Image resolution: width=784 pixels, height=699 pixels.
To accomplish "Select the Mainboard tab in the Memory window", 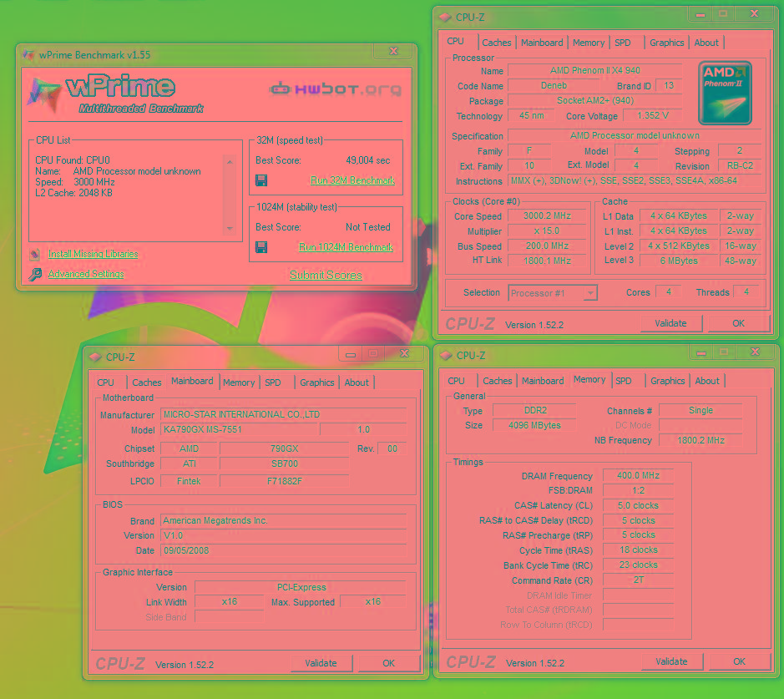I will pyautogui.click(x=543, y=381).
